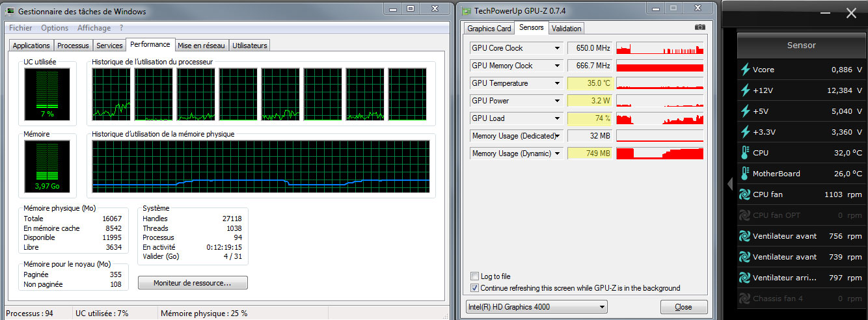The width and height of the screenshot is (868, 320).
Task: Uncheck Continue refreshing in background option
Action: coord(474,287)
